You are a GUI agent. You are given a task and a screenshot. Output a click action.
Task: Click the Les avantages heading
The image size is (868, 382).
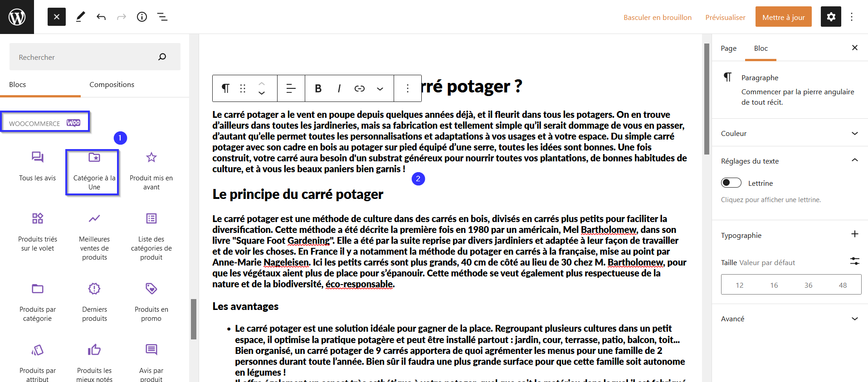point(245,306)
